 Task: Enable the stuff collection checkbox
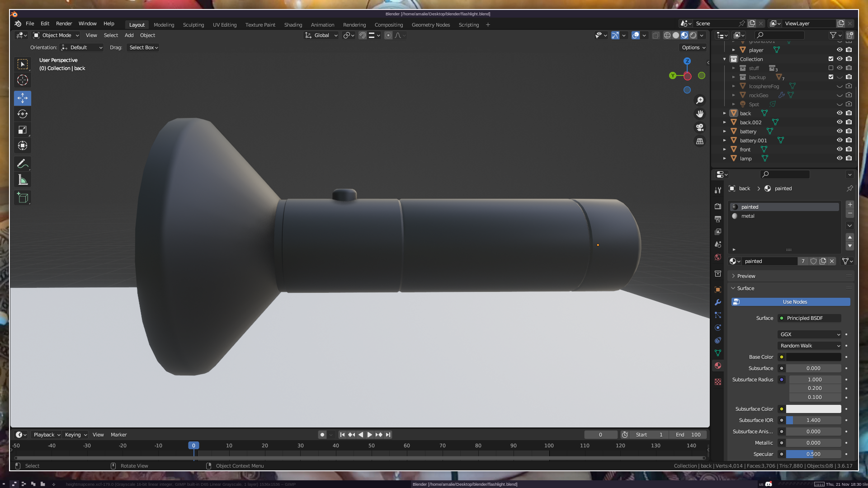point(831,68)
